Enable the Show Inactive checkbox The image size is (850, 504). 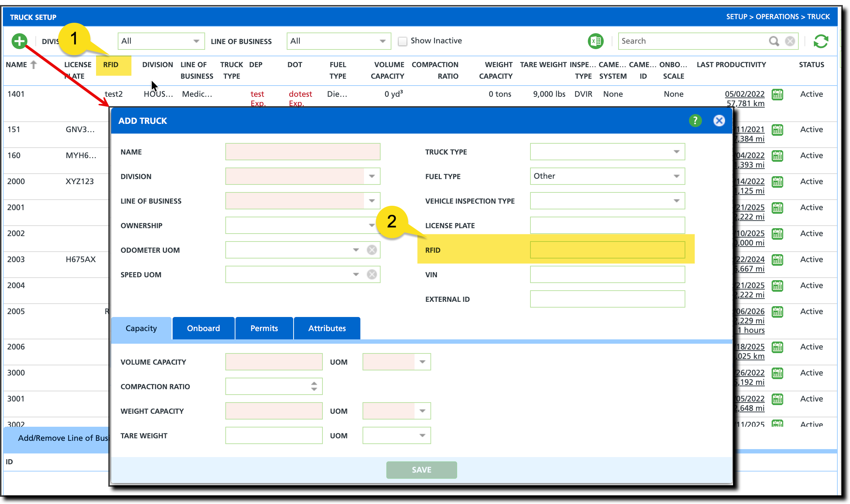coord(402,41)
